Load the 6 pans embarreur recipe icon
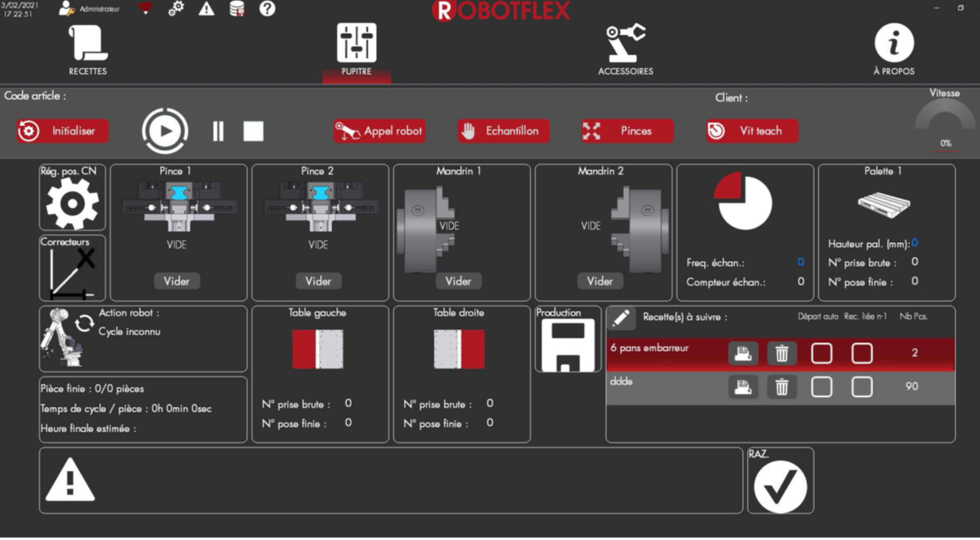The width and height of the screenshot is (980, 540). coord(742,353)
